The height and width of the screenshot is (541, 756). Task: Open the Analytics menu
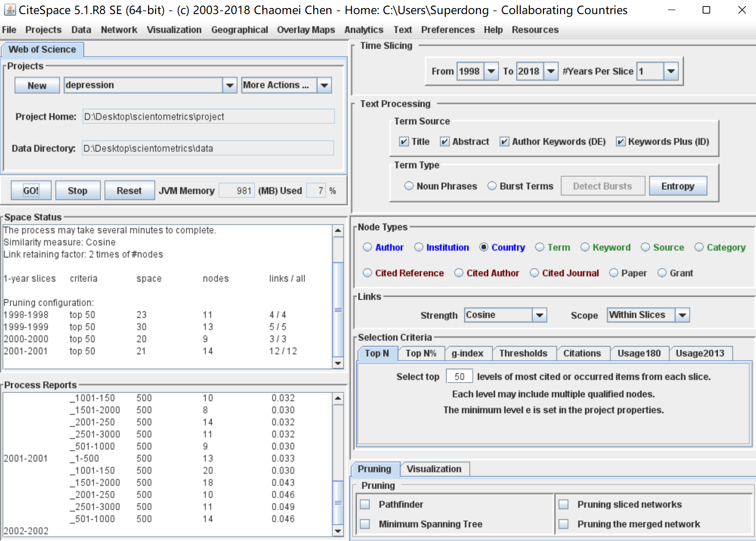point(364,30)
